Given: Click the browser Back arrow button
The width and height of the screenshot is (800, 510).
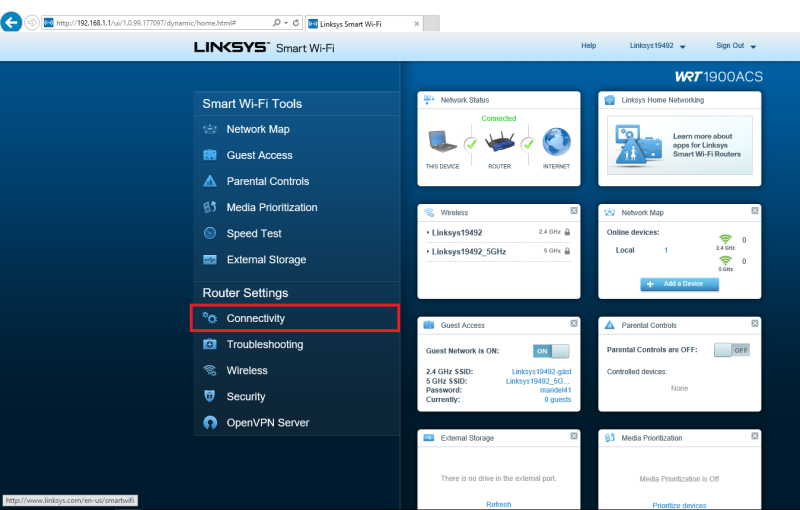Looking at the screenshot, I should pyautogui.click(x=11, y=22).
